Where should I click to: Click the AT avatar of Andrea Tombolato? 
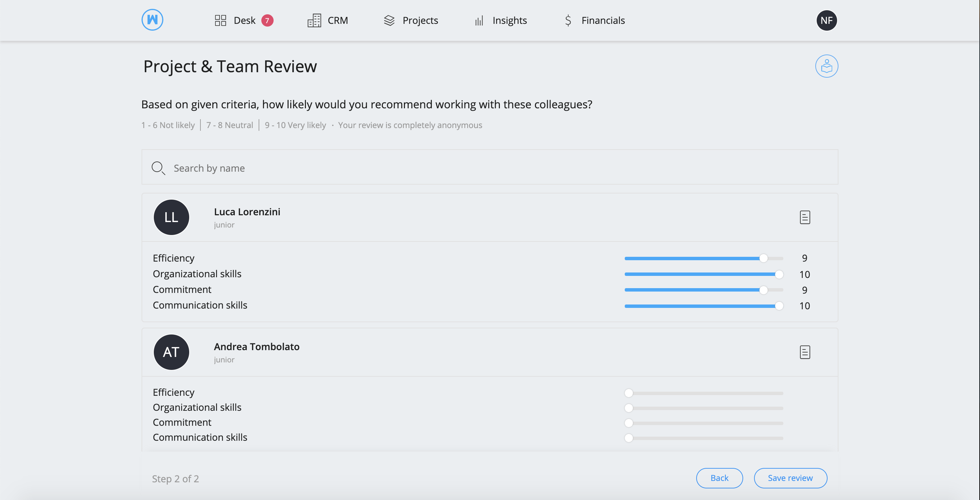tap(171, 352)
